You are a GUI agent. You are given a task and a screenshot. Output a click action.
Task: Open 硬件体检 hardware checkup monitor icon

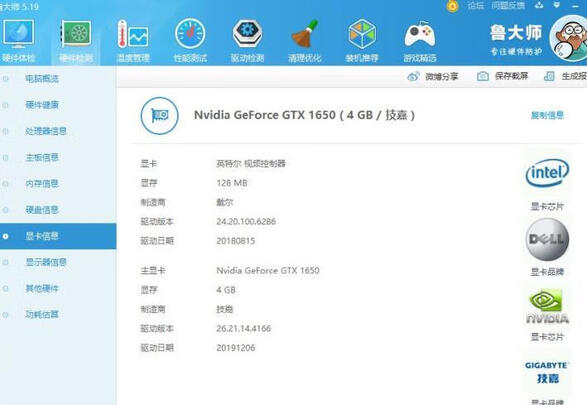pyautogui.click(x=18, y=34)
